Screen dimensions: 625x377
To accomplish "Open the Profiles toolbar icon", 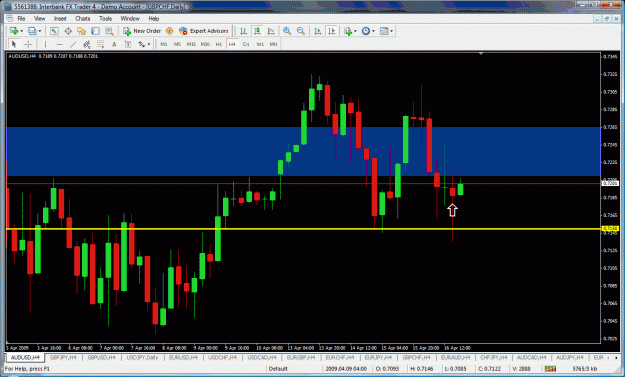I will pyautogui.click(x=32, y=31).
